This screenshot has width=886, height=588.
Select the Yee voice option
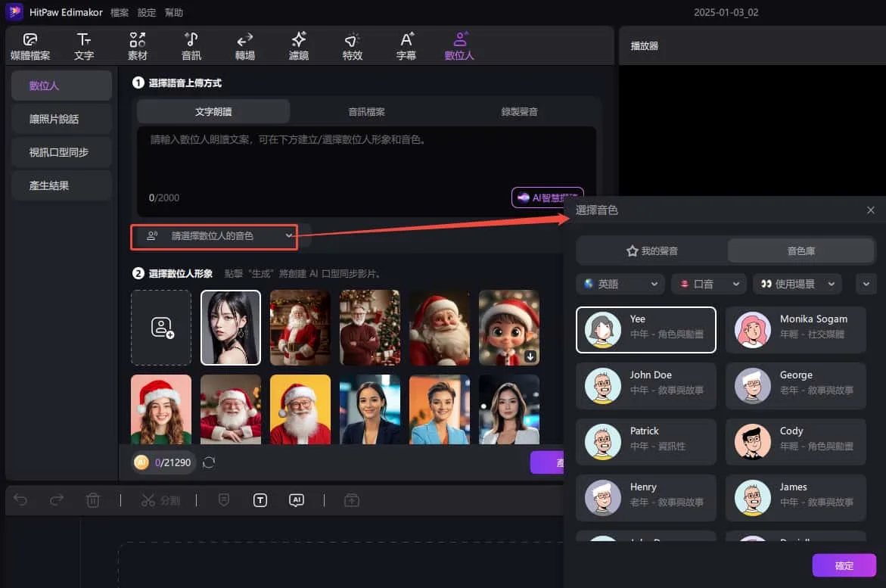point(645,329)
